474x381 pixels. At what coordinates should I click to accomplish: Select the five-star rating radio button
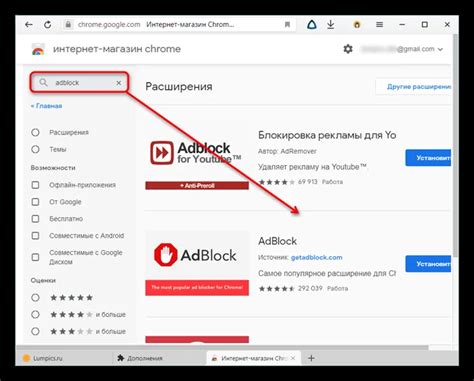tap(35, 298)
